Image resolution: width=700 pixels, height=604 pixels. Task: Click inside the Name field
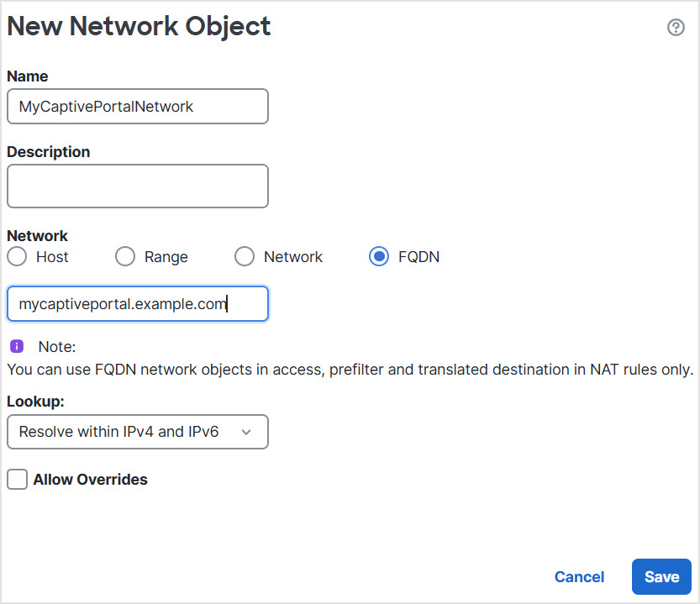click(x=137, y=106)
